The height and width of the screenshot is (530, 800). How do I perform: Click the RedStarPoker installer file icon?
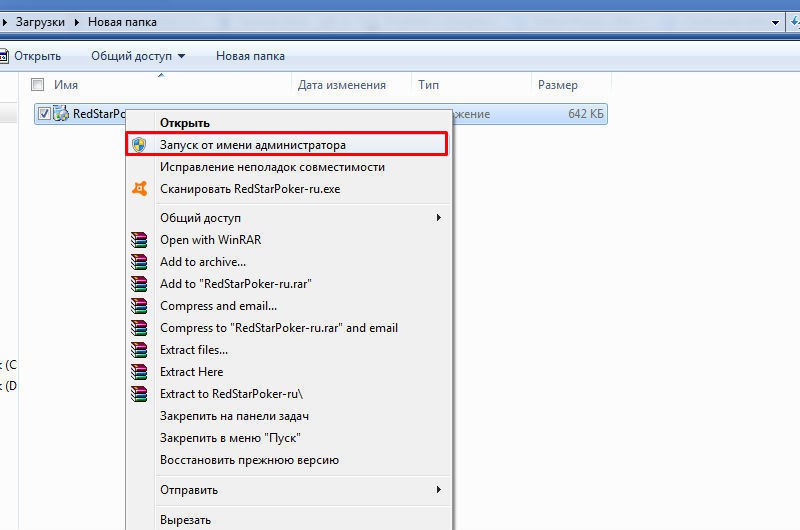[x=61, y=114]
